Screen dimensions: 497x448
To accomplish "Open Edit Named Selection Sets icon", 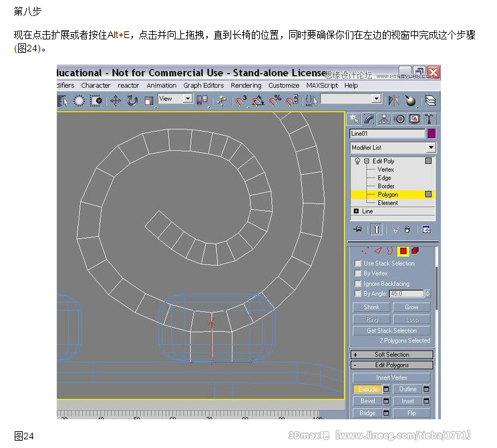I will coord(311,101).
